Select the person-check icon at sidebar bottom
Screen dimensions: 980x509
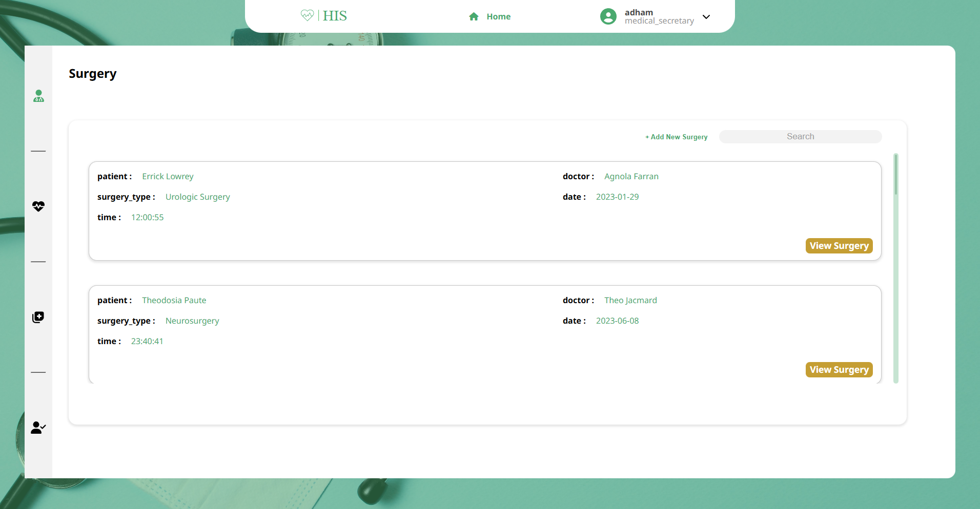pos(38,428)
